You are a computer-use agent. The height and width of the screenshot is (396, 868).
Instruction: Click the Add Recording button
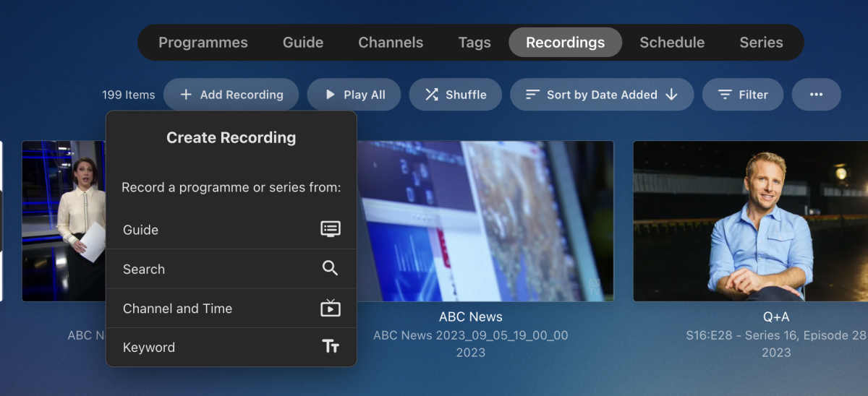pyautogui.click(x=231, y=95)
